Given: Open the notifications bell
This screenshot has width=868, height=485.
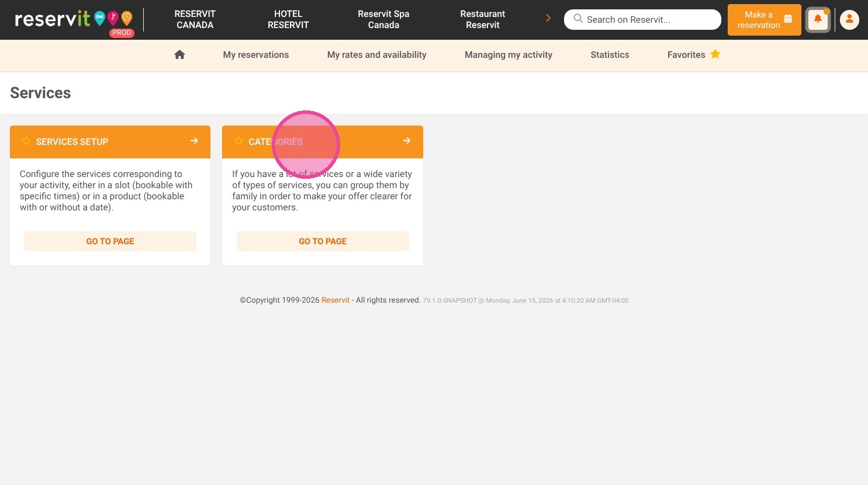Looking at the screenshot, I should pyautogui.click(x=818, y=20).
